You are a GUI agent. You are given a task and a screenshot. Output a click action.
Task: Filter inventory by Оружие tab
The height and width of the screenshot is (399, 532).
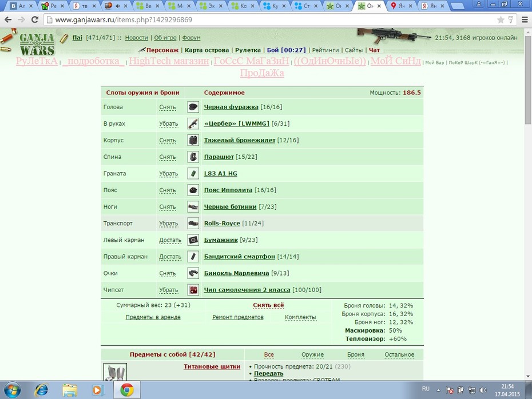[x=312, y=354]
